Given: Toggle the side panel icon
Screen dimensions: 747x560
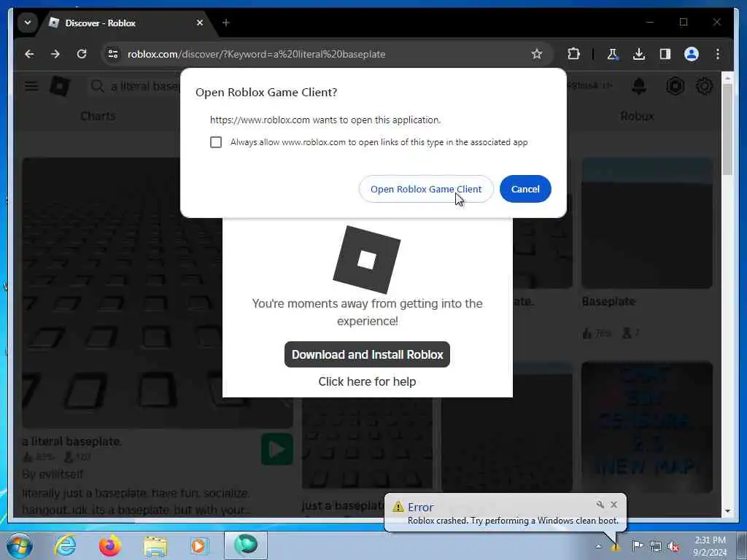Looking at the screenshot, I should point(665,54).
